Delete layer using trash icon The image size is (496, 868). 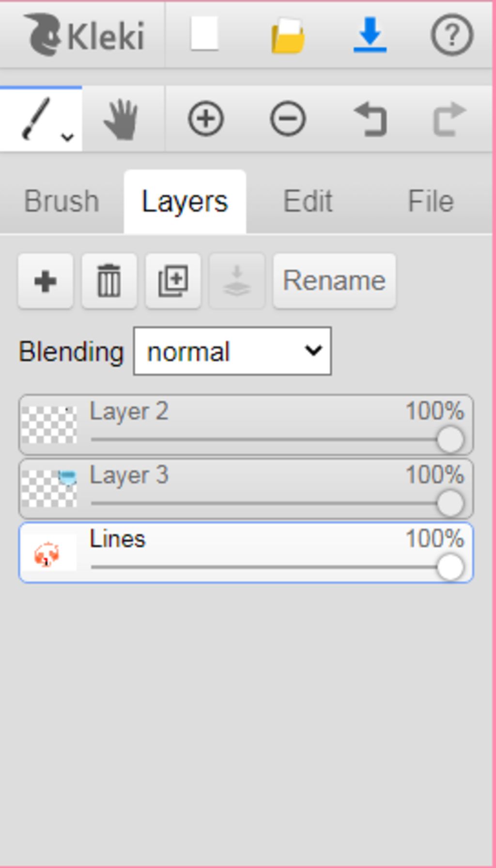[x=109, y=281]
